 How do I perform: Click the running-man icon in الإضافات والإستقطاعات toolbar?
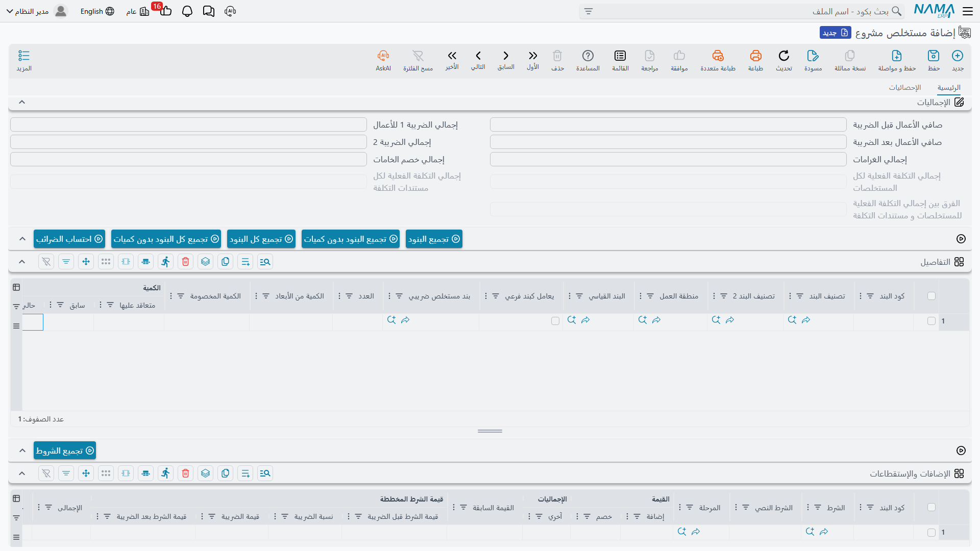166,473
